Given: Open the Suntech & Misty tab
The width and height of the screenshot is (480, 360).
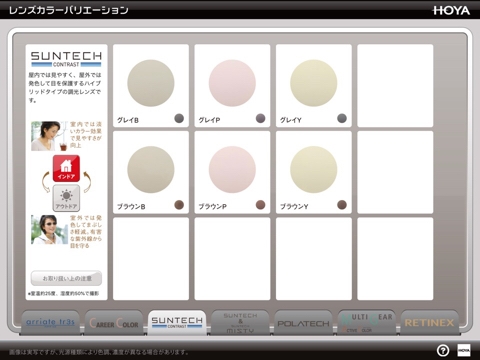Looking at the screenshot, I should click(240, 323).
